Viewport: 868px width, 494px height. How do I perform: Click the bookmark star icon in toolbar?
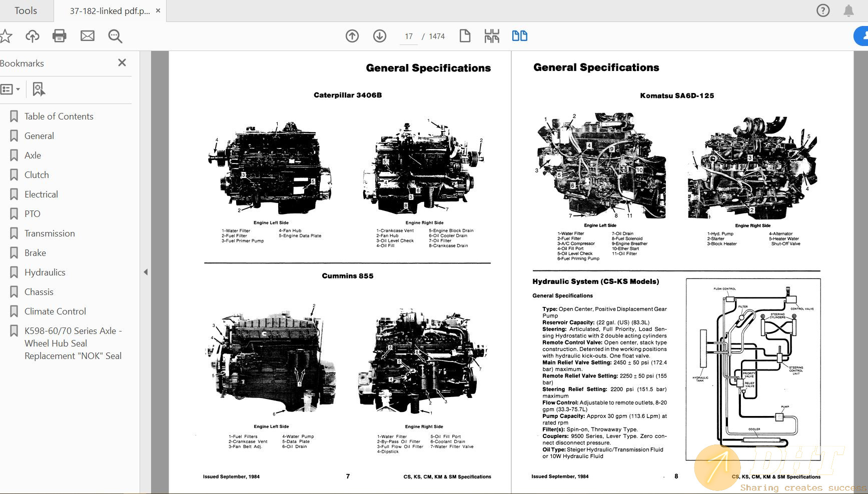(x=6, y=36)
